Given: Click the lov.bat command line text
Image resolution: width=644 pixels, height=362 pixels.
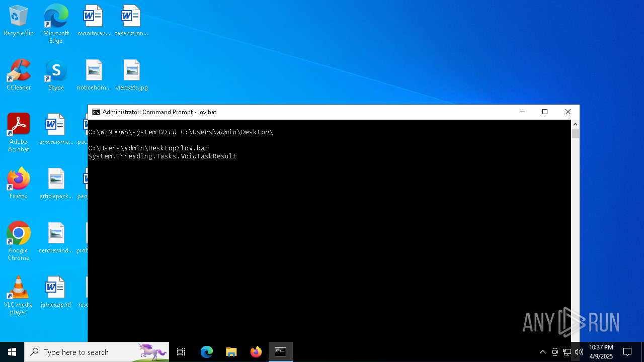Looking at the screenshot, I should pos(194,148).
